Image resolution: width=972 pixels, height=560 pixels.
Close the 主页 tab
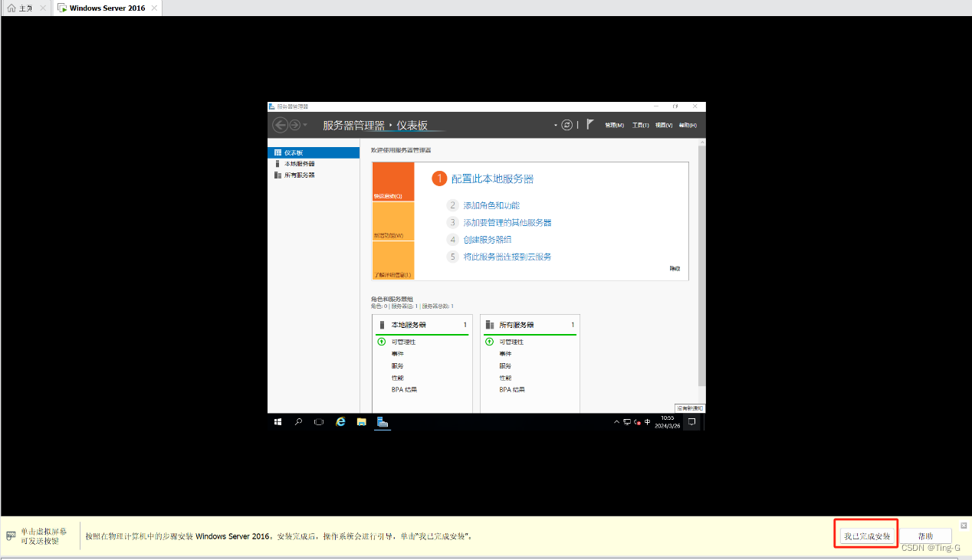click(x=43, y=8)
